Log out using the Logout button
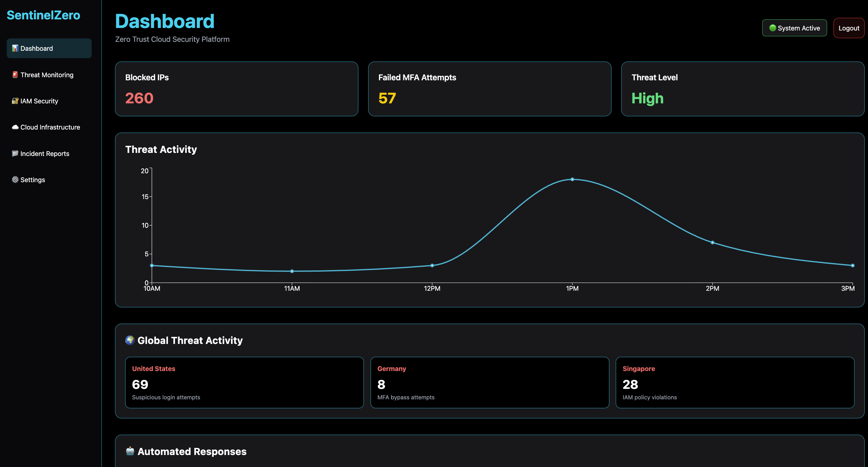868x467 pixels. click(849, 28)
